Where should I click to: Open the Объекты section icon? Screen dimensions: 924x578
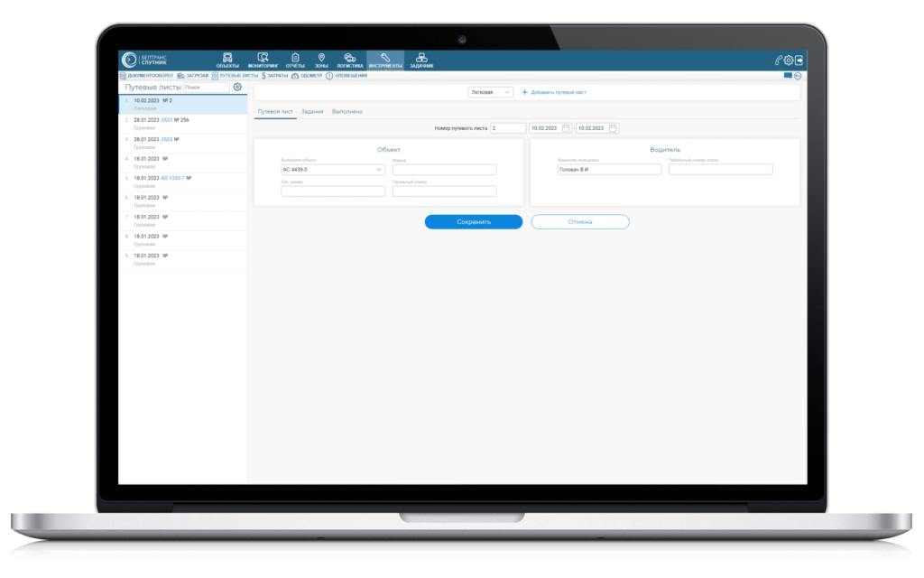click(227, 59)
